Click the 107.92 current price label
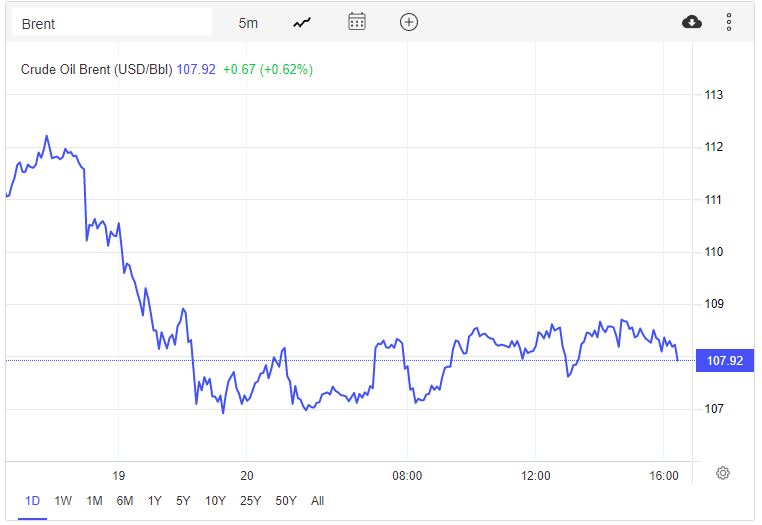Viewport: 762px width, 525px height. [x=724, y=360]
